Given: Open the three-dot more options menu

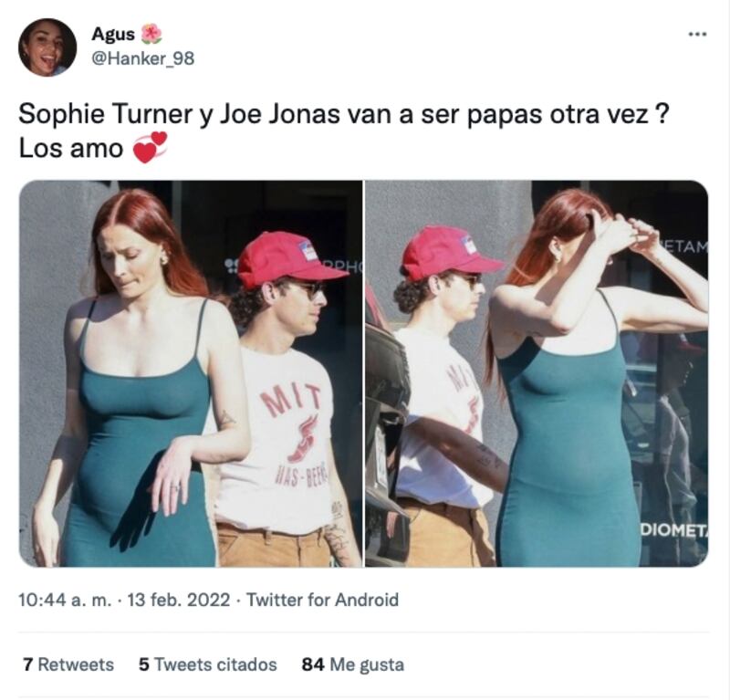Looking at the screenshot, I should (x=698, y=35).
